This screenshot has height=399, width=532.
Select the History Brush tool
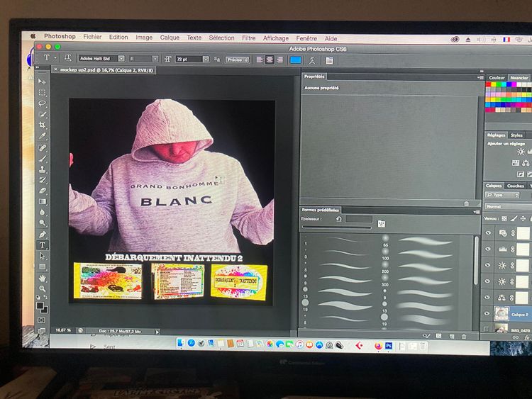42,180
